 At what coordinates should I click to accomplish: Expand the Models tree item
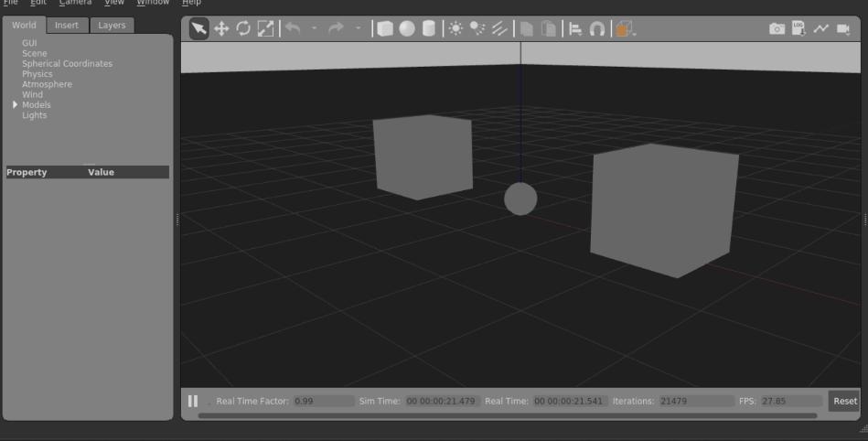(x=15, y=104)
